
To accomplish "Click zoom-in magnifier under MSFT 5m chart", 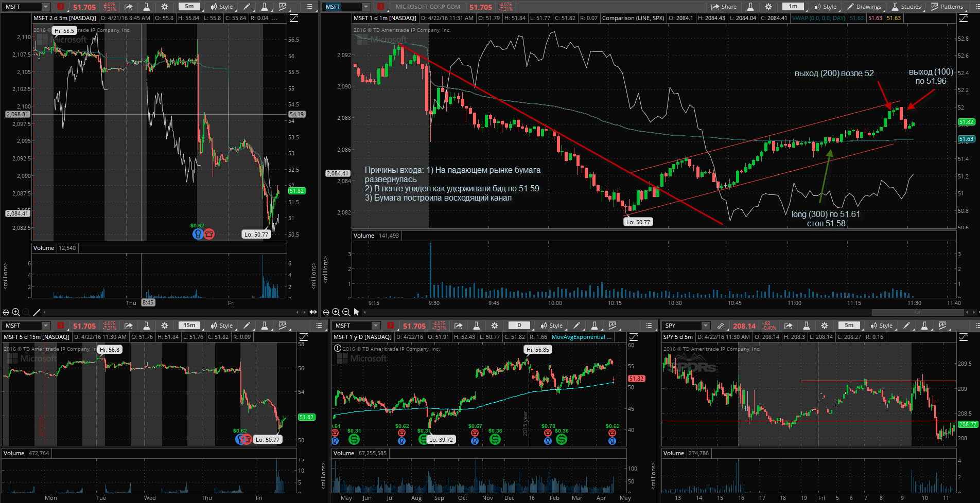I will tap(16, 312).
